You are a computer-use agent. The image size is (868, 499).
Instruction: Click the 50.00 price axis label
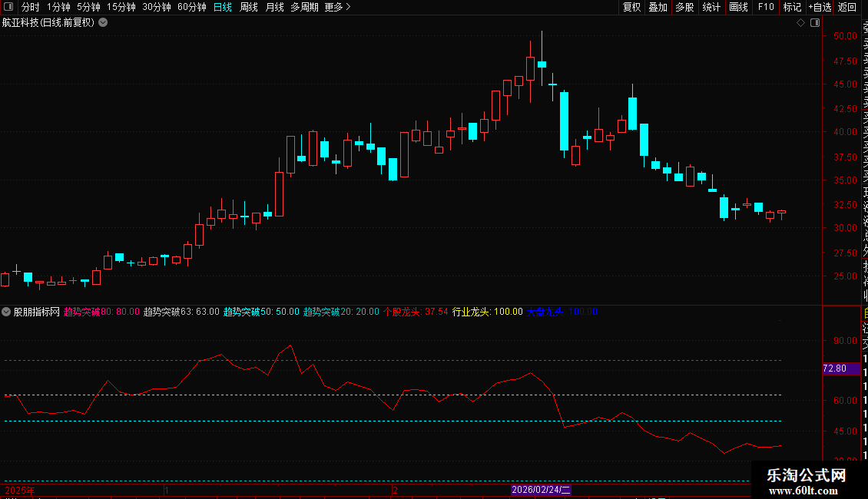click(845, 36)
